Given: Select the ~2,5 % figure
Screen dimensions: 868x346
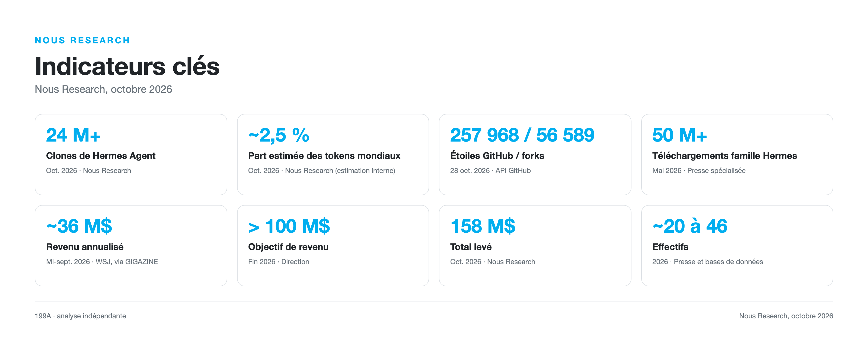Looking at the screenshot, I should (x=279, y=135).
